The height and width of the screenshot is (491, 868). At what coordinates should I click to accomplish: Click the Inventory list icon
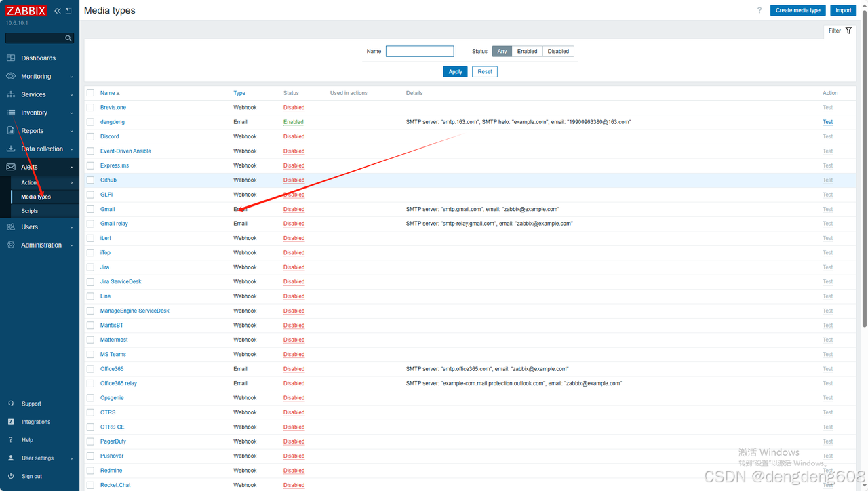coord(11,113)
